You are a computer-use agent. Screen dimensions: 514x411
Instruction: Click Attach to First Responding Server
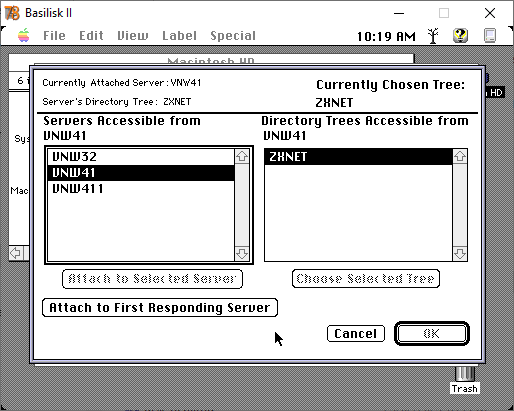pyautogui.click(x=160, y=307)
